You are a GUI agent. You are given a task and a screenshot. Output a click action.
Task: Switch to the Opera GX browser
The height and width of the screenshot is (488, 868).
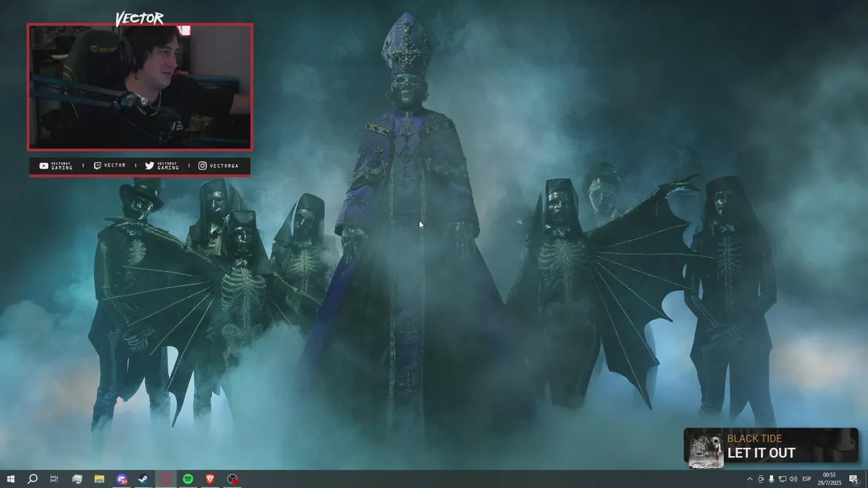[x=166, y=479]
